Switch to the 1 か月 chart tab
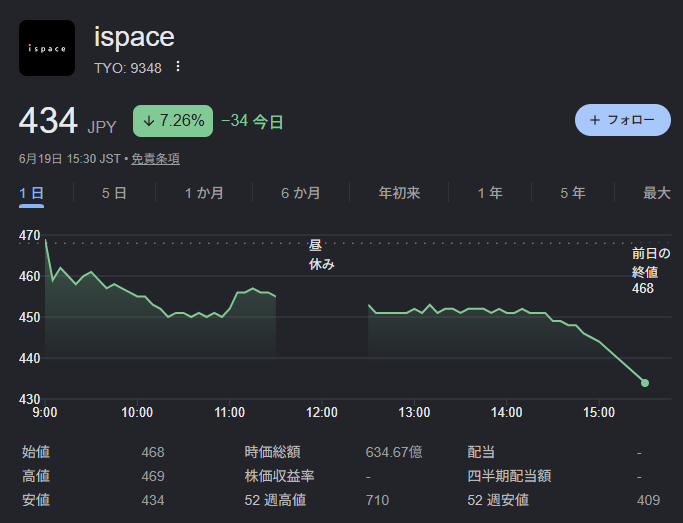Screen dimensions: 683x523 204,192
